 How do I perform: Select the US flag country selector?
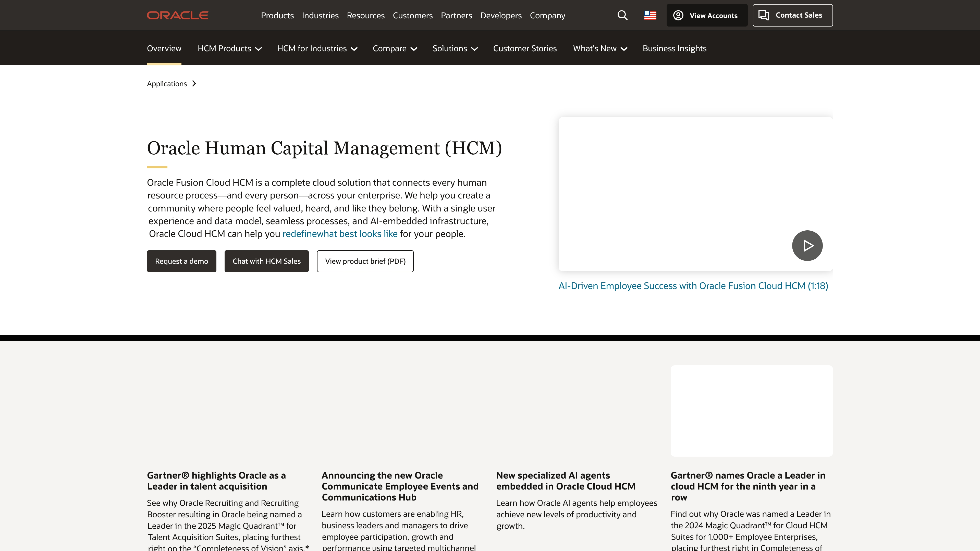pyautogui.click(x=650, y=15)
